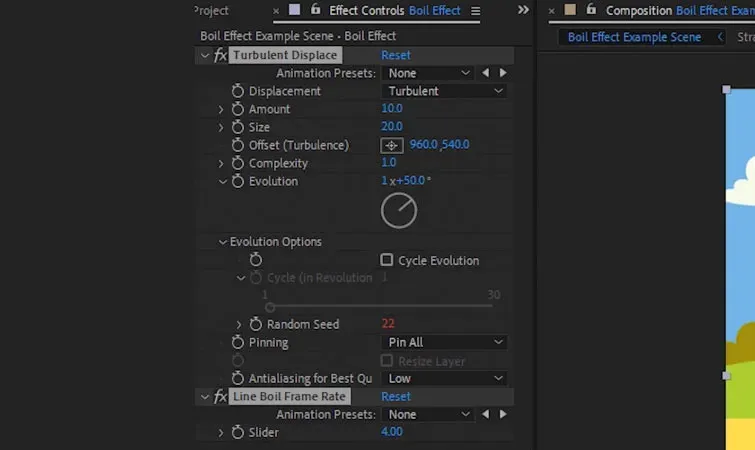Toggle Slider stopwatch keyframe icon
This screenshot has height=450, width=755.
coord(237,432)
